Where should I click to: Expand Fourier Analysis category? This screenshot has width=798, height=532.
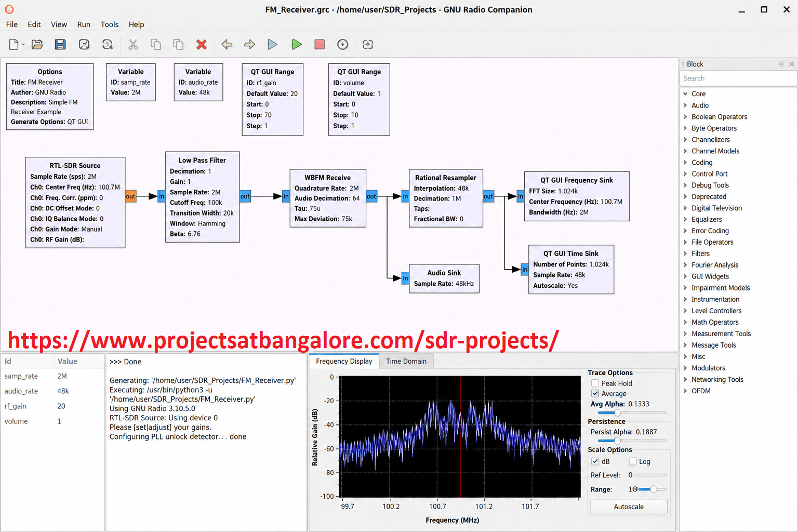tap(685, 265)
